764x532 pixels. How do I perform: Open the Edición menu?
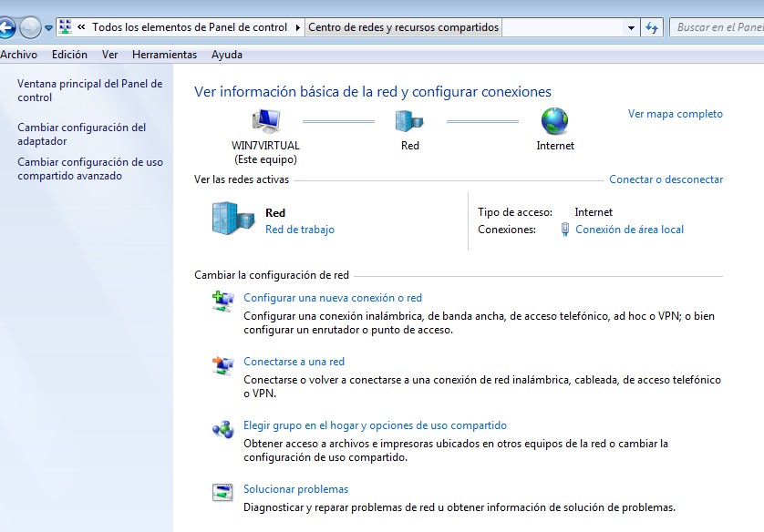69,55
